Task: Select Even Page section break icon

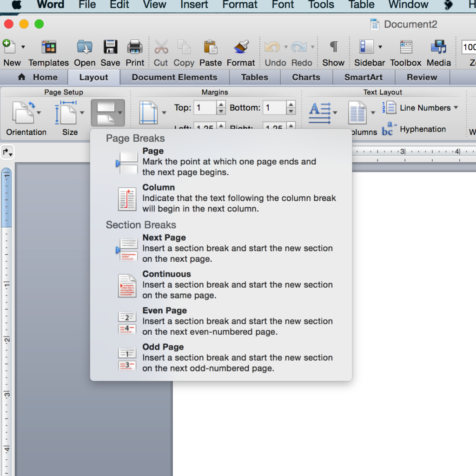Action: click(x=127, y=323)
